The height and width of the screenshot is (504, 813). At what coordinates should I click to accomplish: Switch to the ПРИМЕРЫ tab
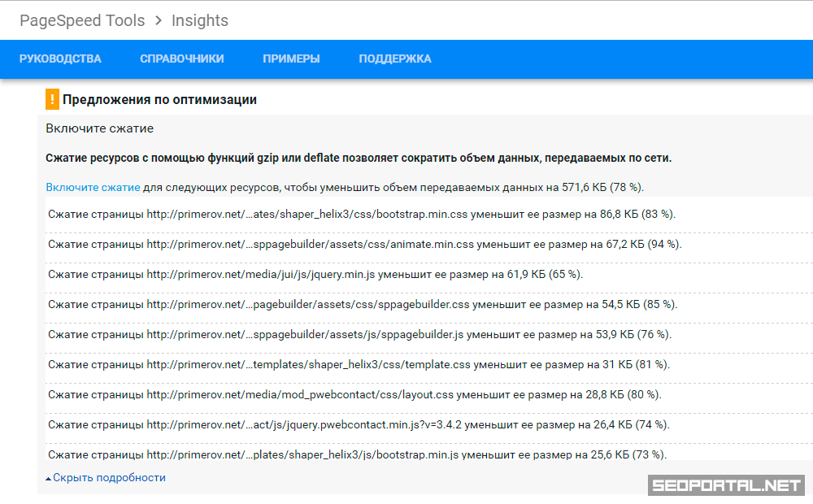[291, 59]
